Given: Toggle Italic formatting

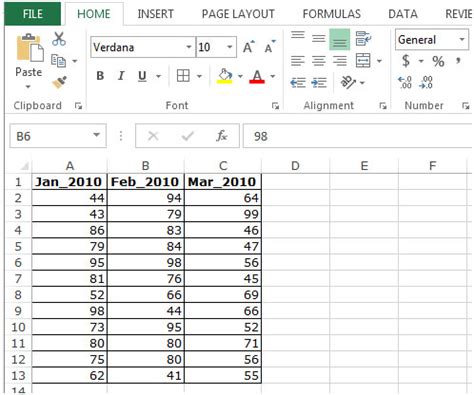Looking at the screenshot, I should pos(121,76).
